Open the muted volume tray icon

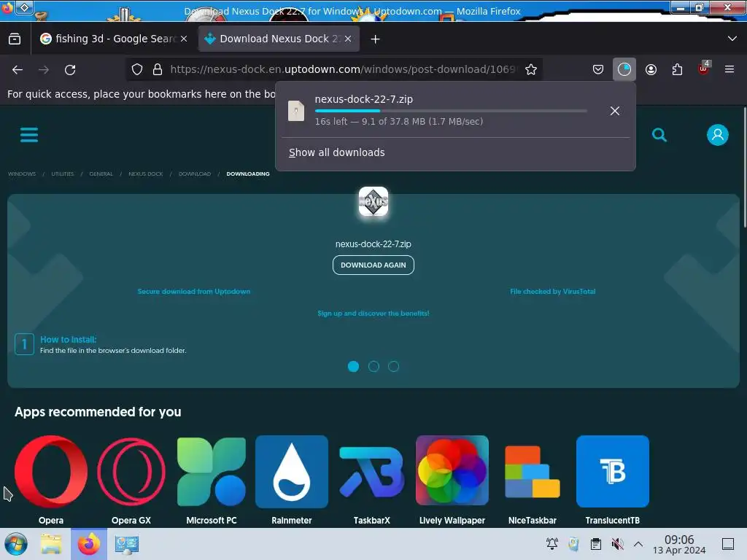(x=617, y=544)
